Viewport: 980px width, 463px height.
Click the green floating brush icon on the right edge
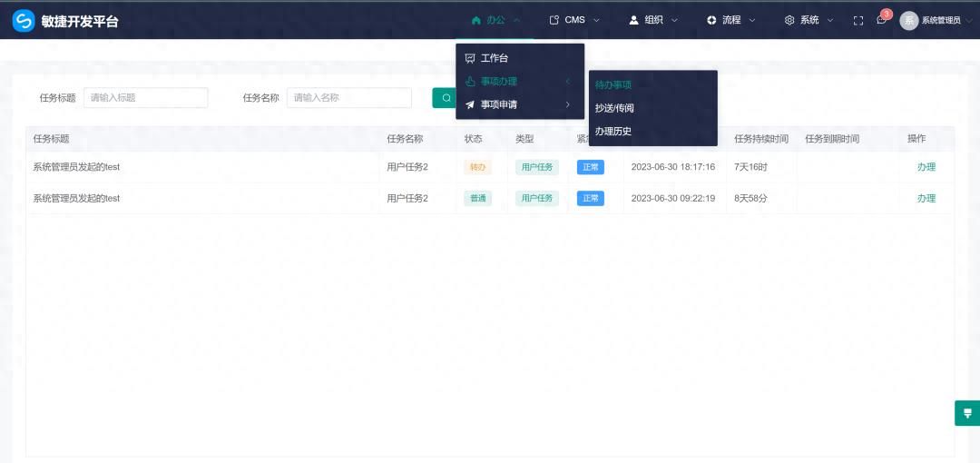967,413
